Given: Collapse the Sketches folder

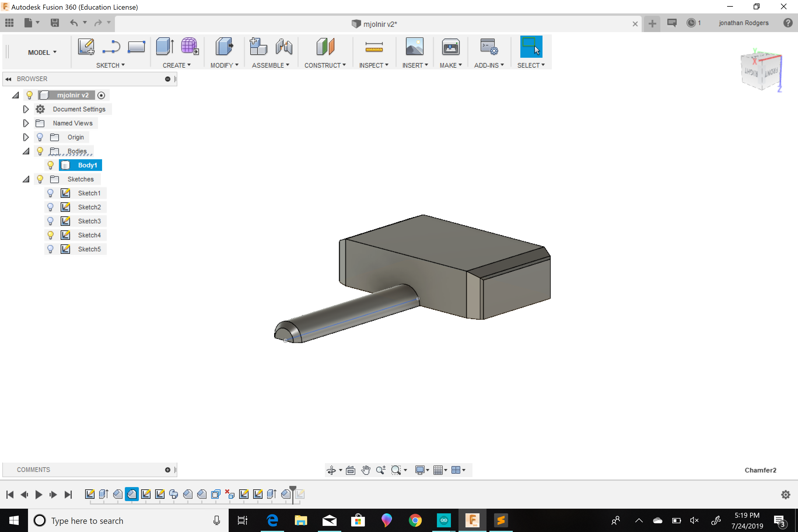Looking at the screenshot, I should pyautogui.click(x=26, y=179).
